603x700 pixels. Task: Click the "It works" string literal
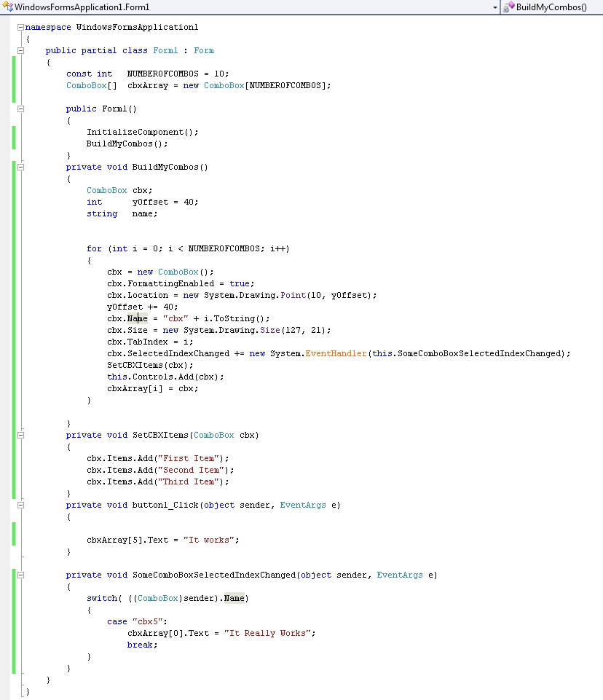coord(210,540)
